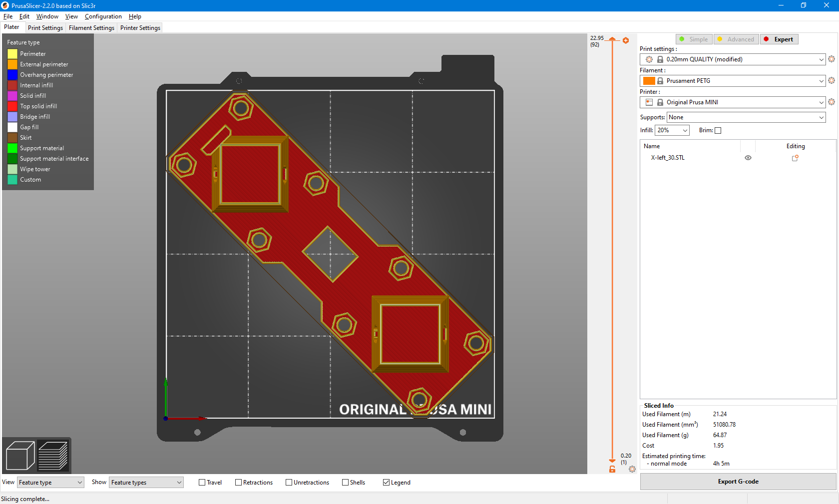
Task: Click the bottom layer slider thumb at 0.20
Action: (612, 461)
